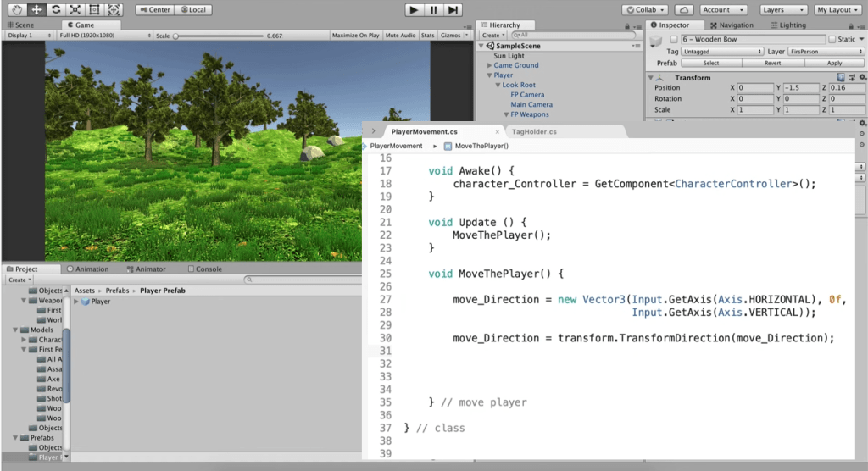Select the Scale tool
The height and width of the screenshot is (471, 868).
(75, 10)
